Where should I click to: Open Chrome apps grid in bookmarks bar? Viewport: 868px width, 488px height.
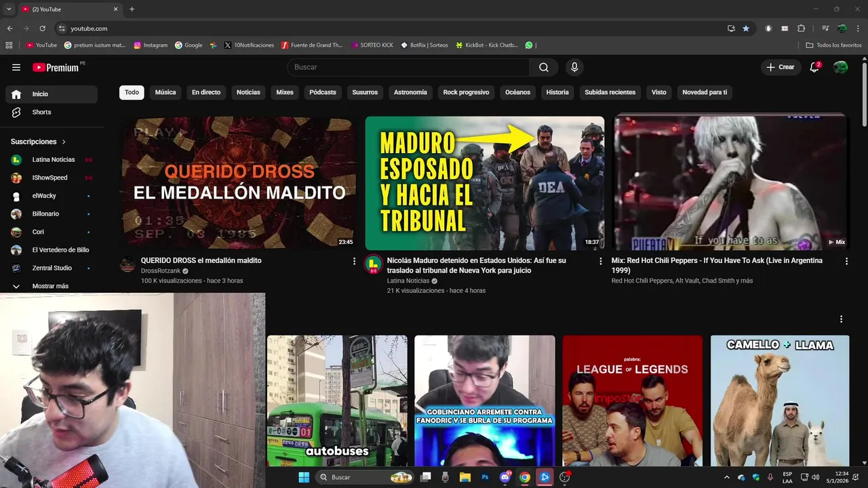[9, 45]
